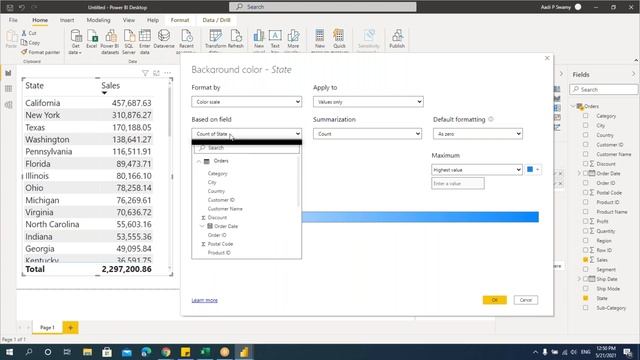Screen dimensions: 640x360
Task: Uncheck the State field checkbox
Action: [586, 298]
